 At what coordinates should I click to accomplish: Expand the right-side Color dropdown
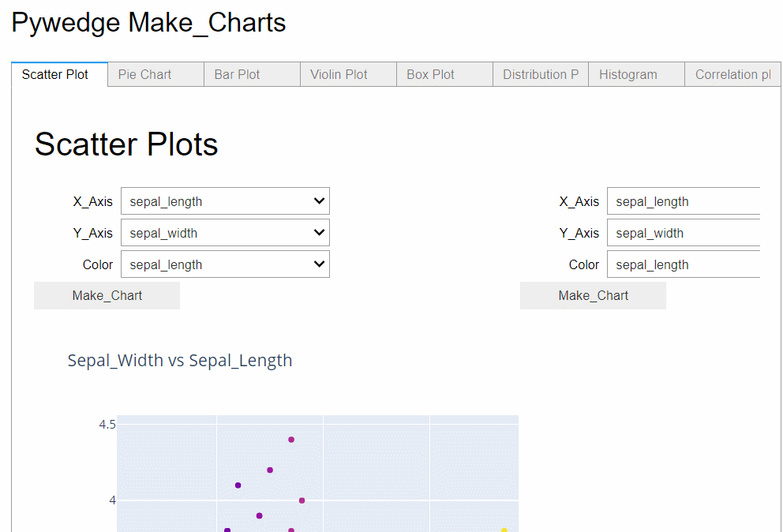[x=683, y=264]
